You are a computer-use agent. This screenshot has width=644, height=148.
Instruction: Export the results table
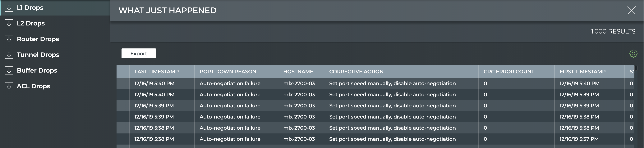pos(139,54)
